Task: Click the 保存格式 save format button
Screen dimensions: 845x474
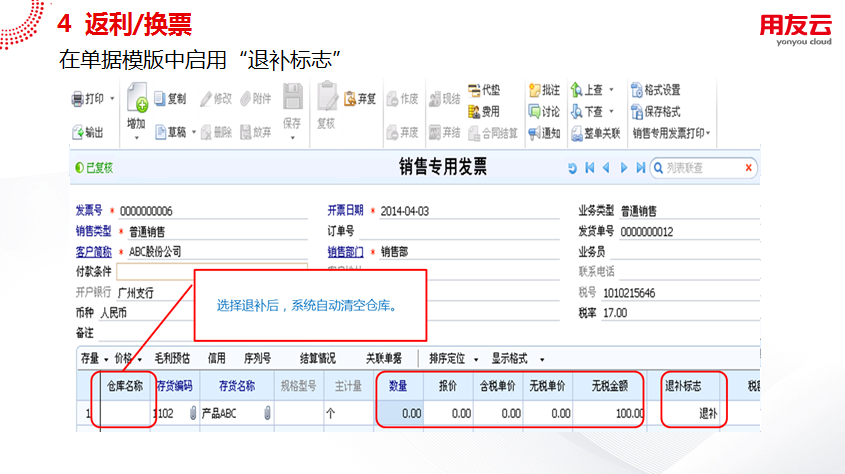Action: point(656,111)
